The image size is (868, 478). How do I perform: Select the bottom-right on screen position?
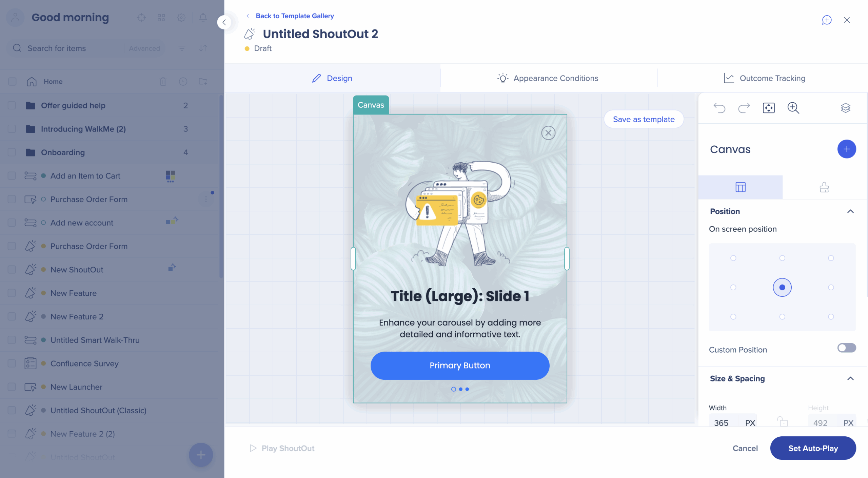tap(831, 317)
